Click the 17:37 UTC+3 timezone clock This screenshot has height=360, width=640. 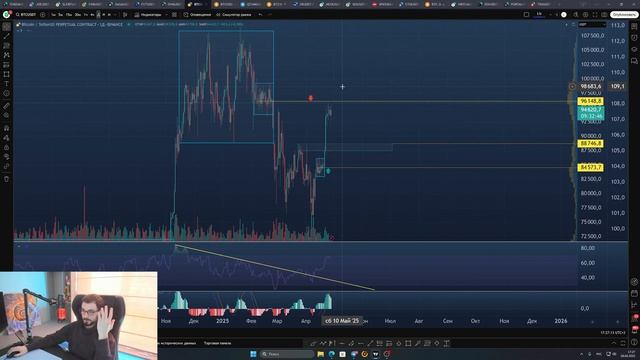[612, 333]
